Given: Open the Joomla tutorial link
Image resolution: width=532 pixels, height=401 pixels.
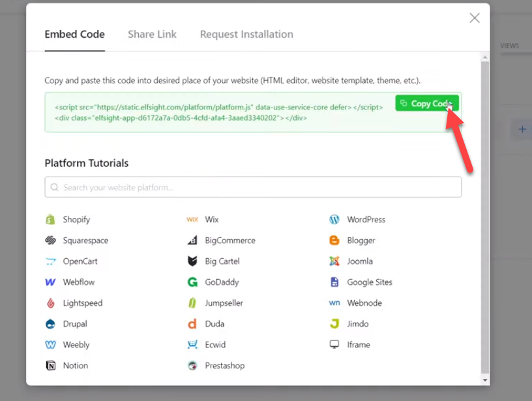Looking at the screenshot, I should 360,261.
